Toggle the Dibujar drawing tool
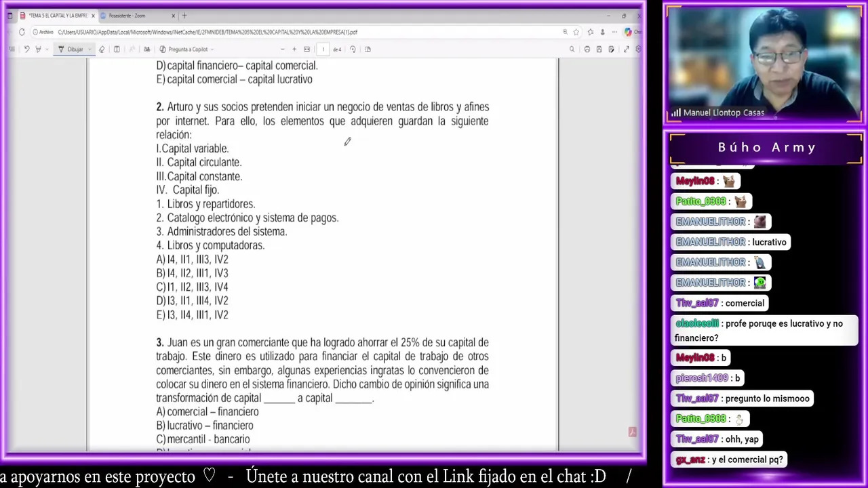Viewport: 868px width, 488px height. point(70,49)
